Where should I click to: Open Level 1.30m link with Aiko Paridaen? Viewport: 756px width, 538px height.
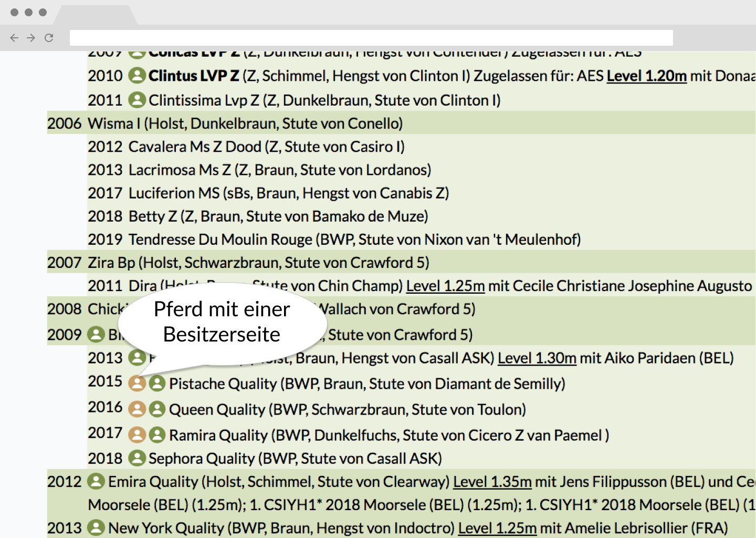[x=537, y=358]
